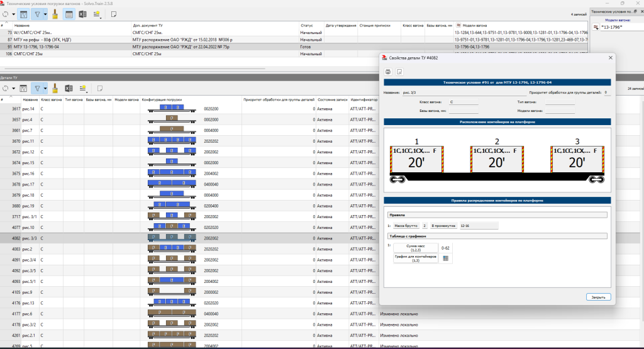Select the рис.17 loading configuration thumbnail
The image size is (644, 349).
click(x=172, y=184)
